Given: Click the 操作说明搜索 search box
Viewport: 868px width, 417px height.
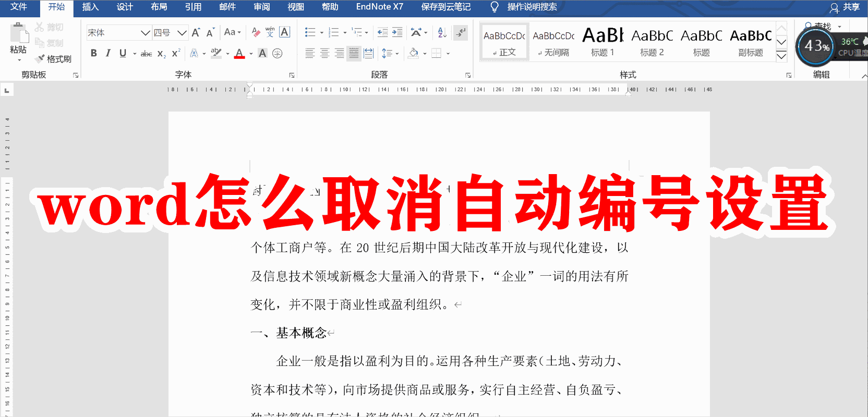Looking at the screenshot, I should click(x=532, y=7).
